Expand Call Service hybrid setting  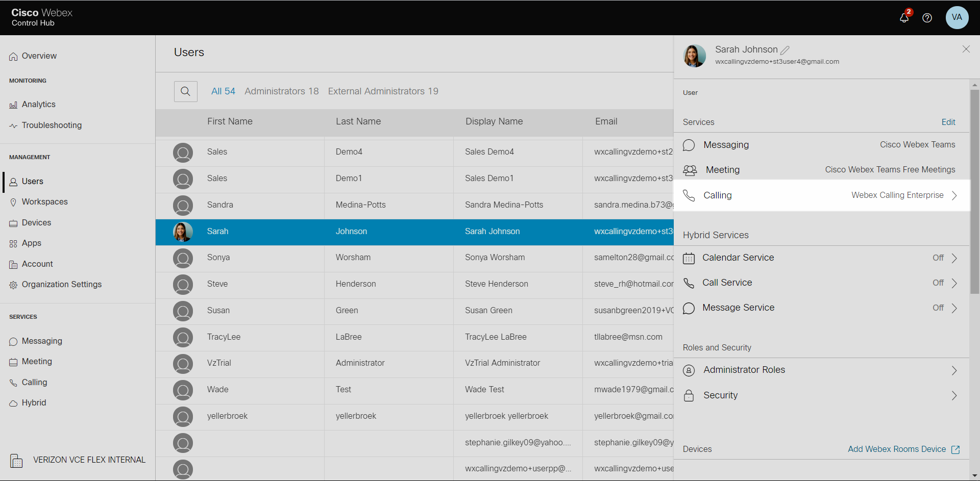pos(954,283)
